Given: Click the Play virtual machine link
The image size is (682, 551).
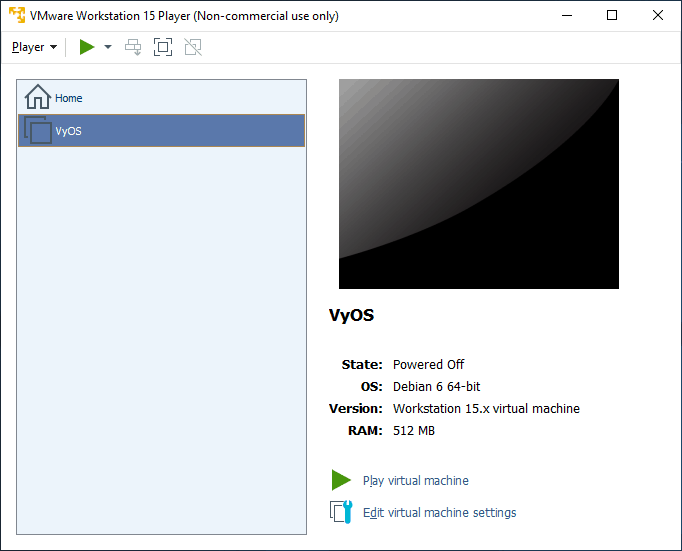Looking at the screenshot, I should [415, 481].
